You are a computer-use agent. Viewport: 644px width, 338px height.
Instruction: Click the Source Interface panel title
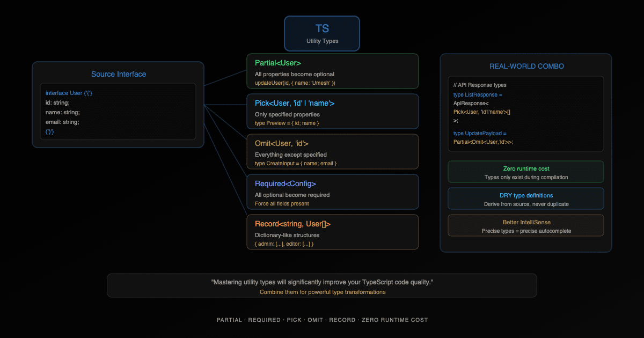pos(118,74)
